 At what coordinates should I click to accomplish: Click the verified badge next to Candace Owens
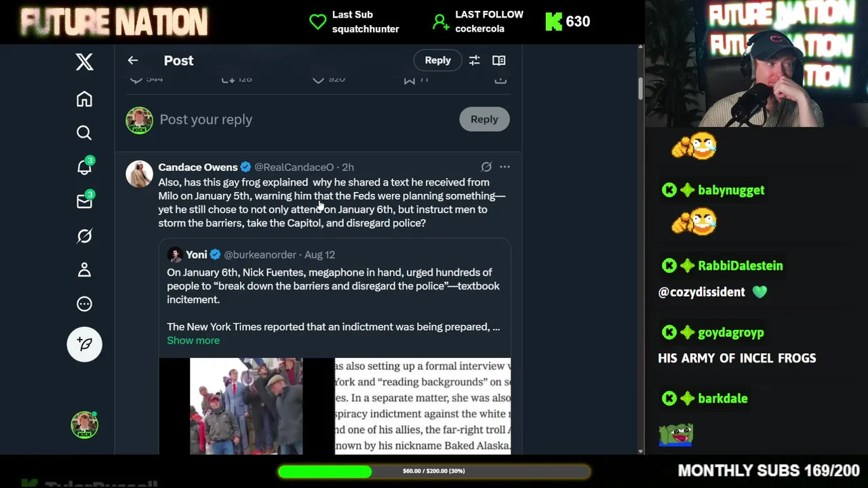245,167
